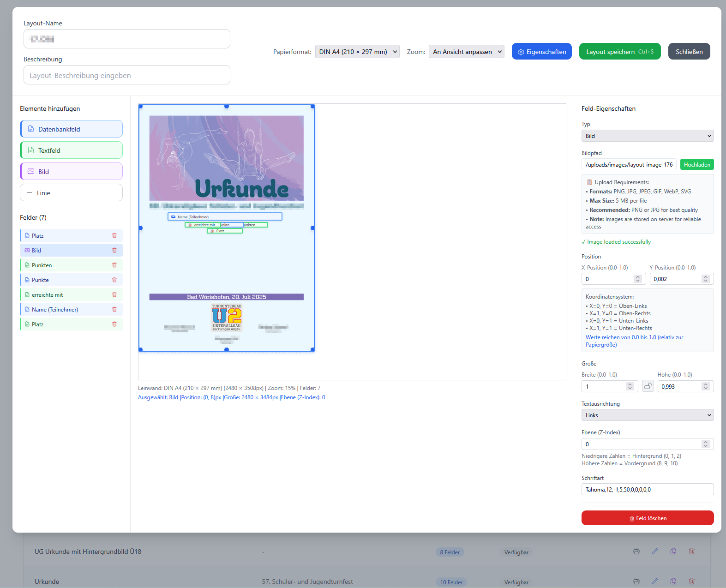Click '8 Felder' badge in background list
This screenshot has height=588, width=726.
coord(450,552)
